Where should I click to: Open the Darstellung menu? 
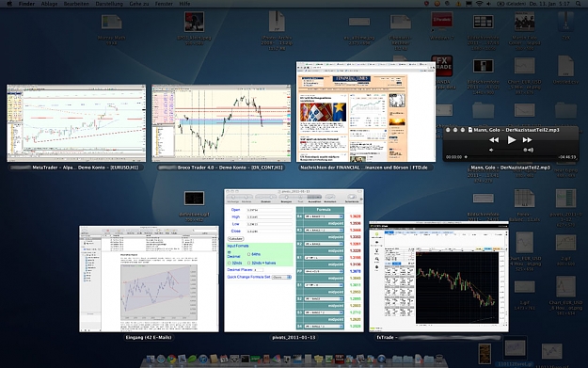click(x=109, y=4)
